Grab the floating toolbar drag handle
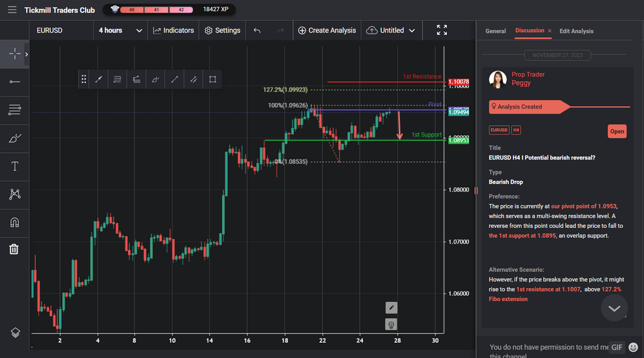The height and width of the screenshot is (358, 644). (84, 79)
